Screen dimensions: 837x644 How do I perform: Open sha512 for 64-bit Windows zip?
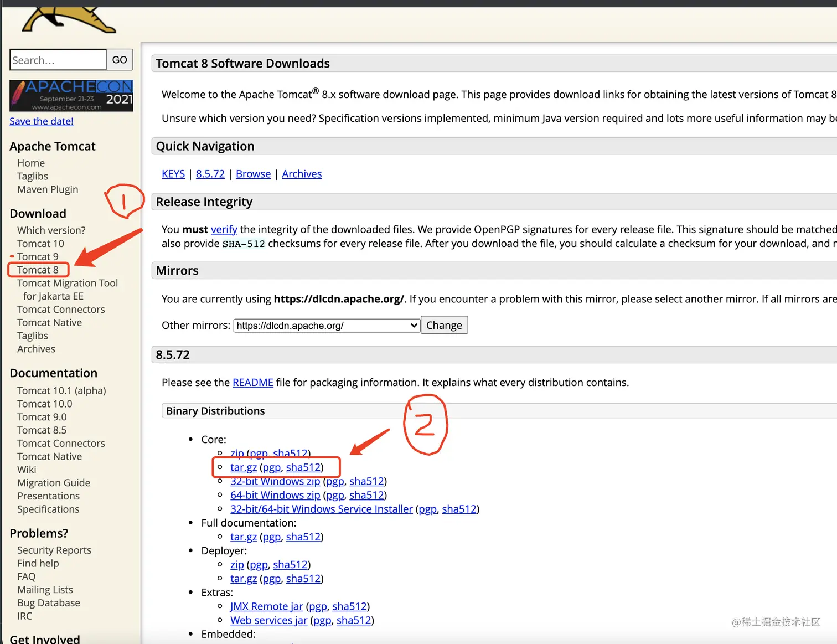[366, 495]
